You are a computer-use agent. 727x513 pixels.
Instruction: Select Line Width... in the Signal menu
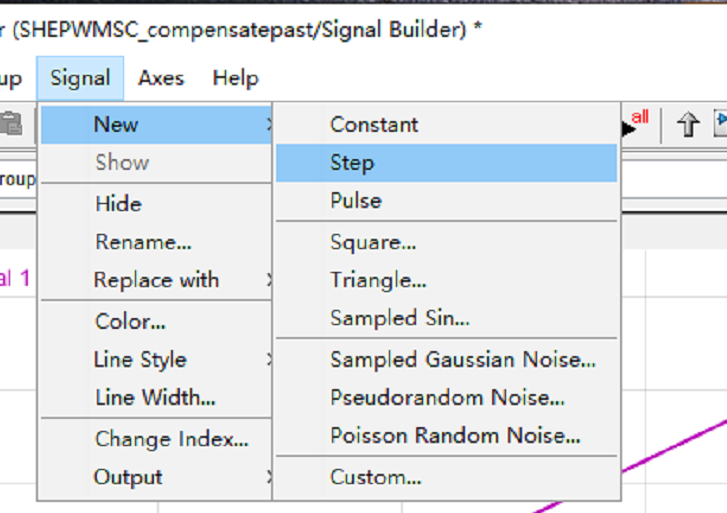pyautogui.click(x=155, y=398)
